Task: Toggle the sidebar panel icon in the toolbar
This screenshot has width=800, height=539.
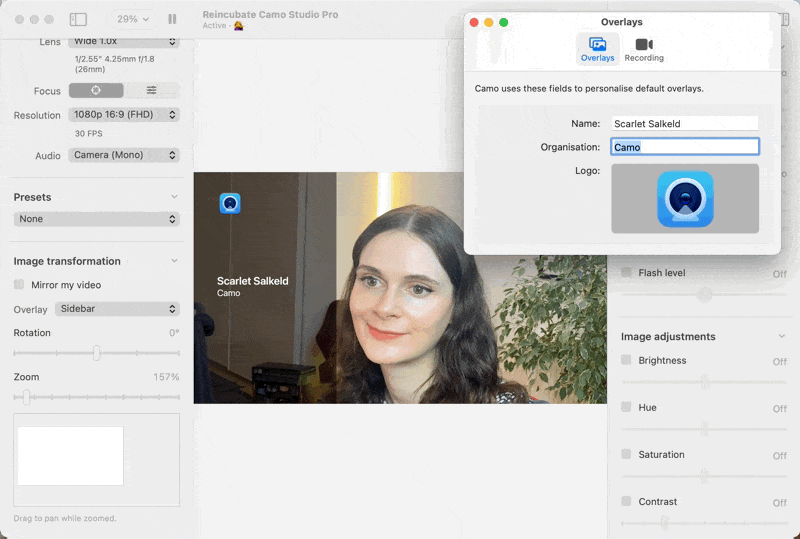Action: pyautogui.click(x=78, y=19)
